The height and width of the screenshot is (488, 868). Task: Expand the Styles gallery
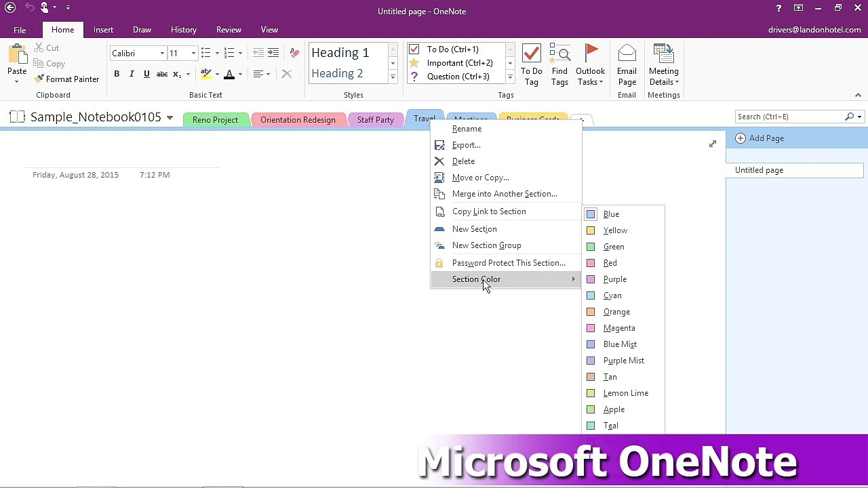(393, 77)
